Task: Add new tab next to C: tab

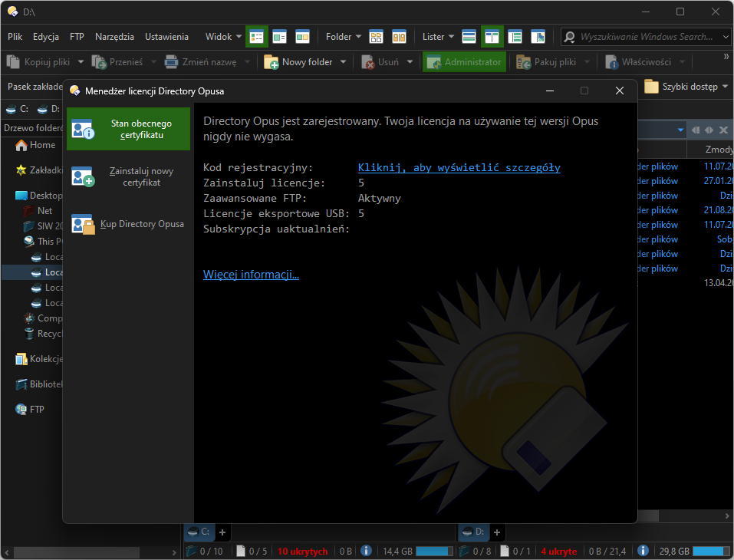Action: pyautogui.click(x=222, y=532)
